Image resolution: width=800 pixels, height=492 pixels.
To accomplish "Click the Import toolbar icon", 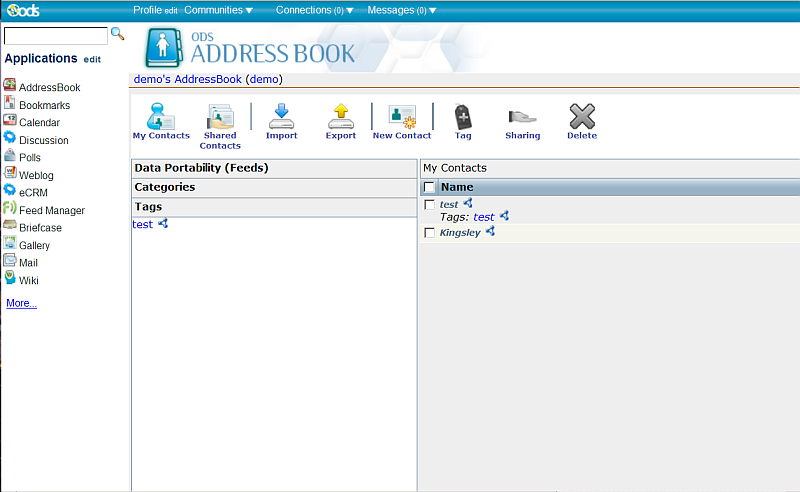I will tap(281, 116).
